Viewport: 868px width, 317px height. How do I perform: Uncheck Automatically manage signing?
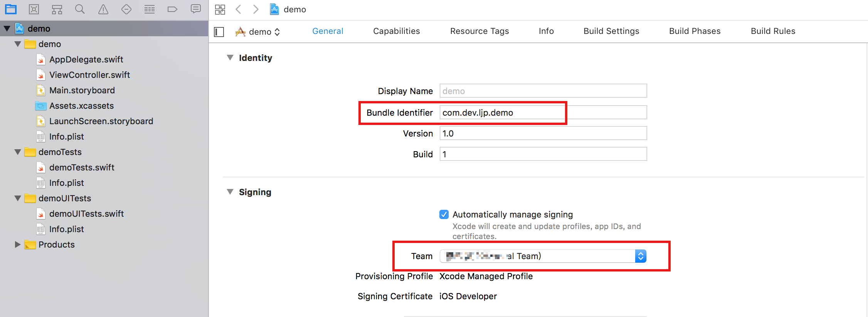[x=444, y=214]
